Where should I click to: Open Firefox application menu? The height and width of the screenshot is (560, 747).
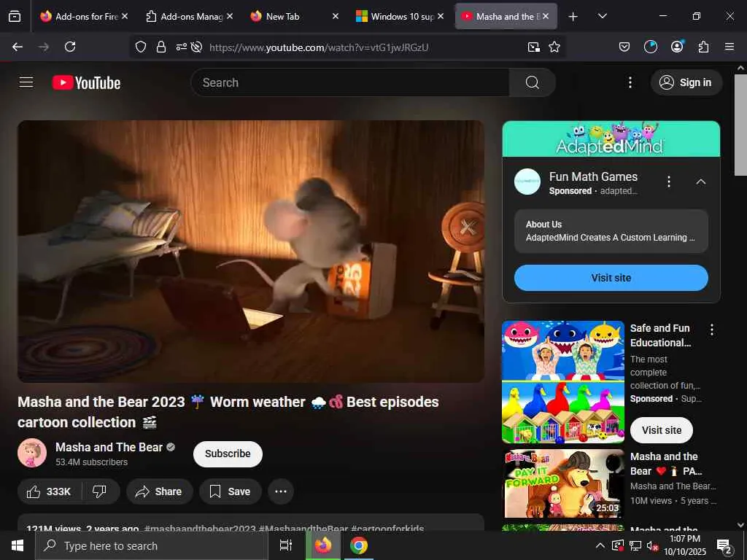click(x=729, y=47)
